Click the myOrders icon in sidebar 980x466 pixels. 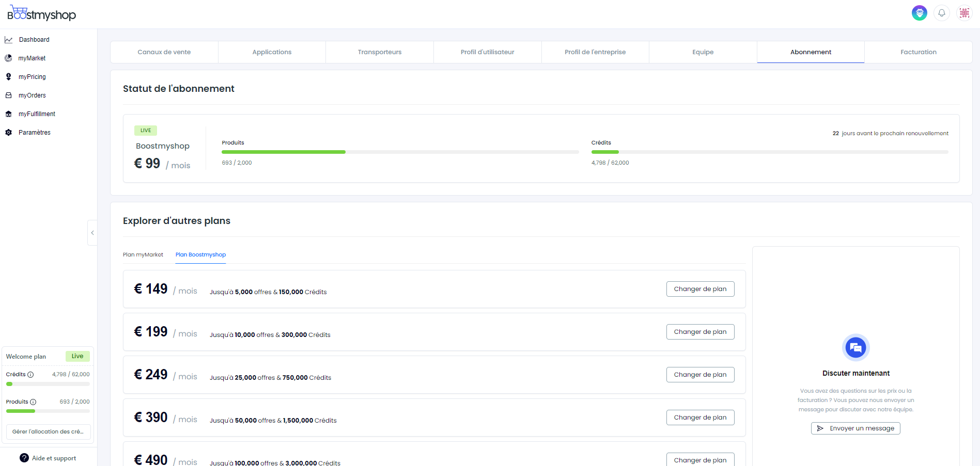pyautogui.click(x=9, y=95)
